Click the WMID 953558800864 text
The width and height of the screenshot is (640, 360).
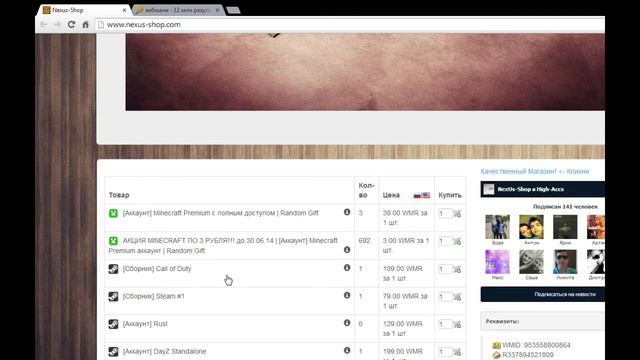(536, 345)
